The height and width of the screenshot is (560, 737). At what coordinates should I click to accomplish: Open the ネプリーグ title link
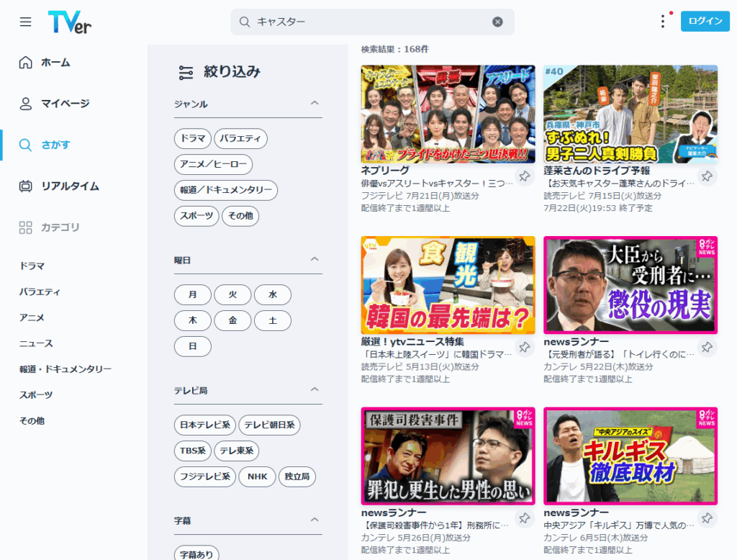[385, 171]
